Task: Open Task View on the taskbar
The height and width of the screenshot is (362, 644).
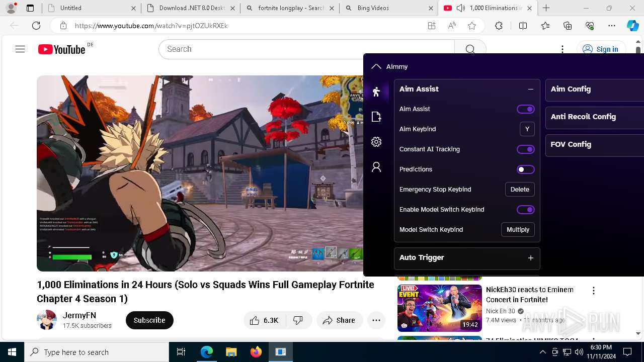Action: pos(181,352)
